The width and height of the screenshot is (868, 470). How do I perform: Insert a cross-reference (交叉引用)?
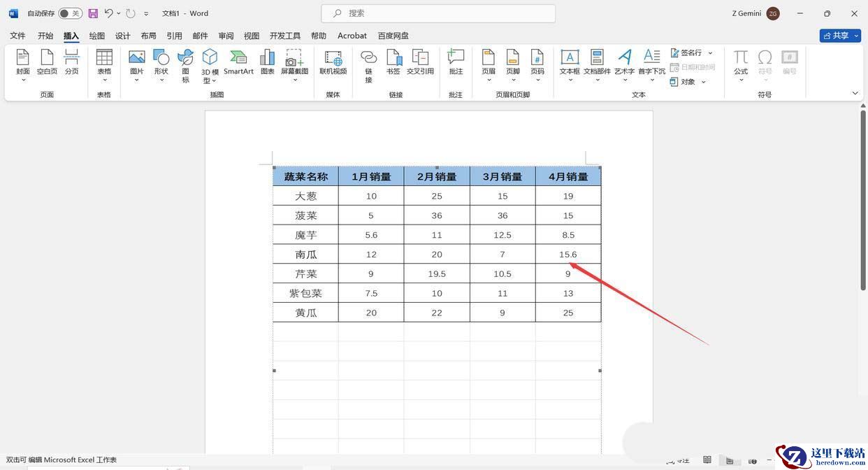click(420, 62)
